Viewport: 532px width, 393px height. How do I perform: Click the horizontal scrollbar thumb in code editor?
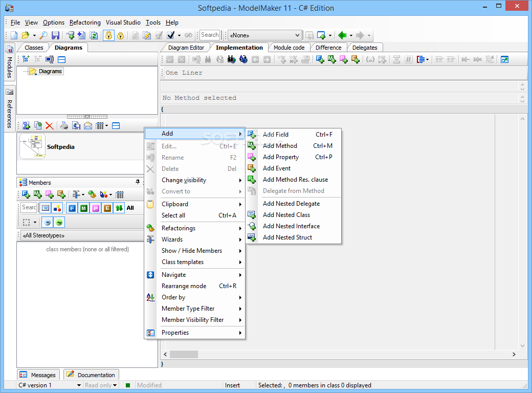(184, 354)
